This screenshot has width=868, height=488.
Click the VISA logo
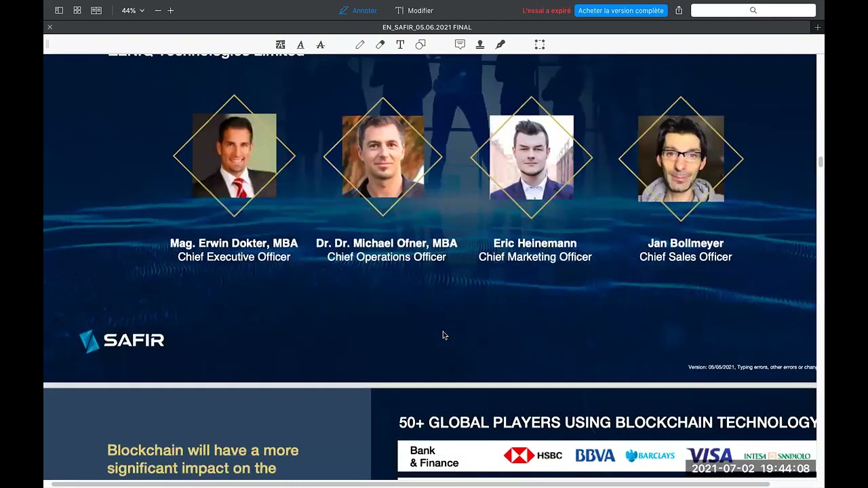click(x=709, y=455)
